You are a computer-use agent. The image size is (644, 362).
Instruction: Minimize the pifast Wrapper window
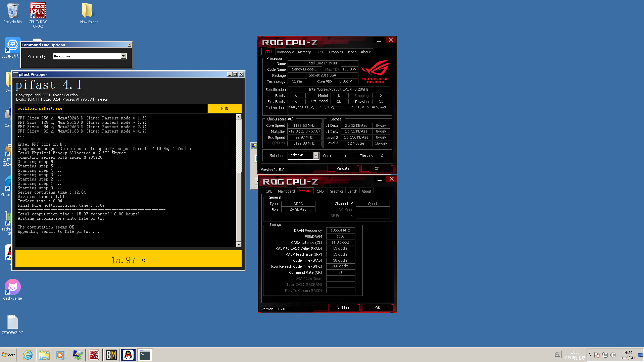pos(230,74)
